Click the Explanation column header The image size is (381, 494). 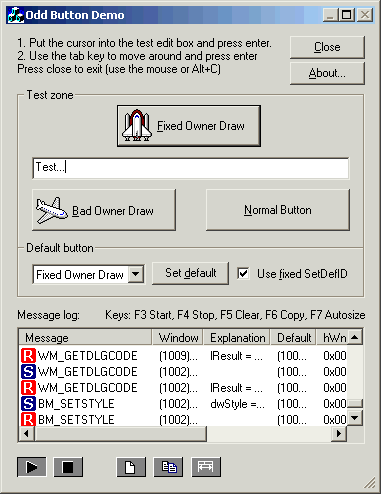point(237,338)
